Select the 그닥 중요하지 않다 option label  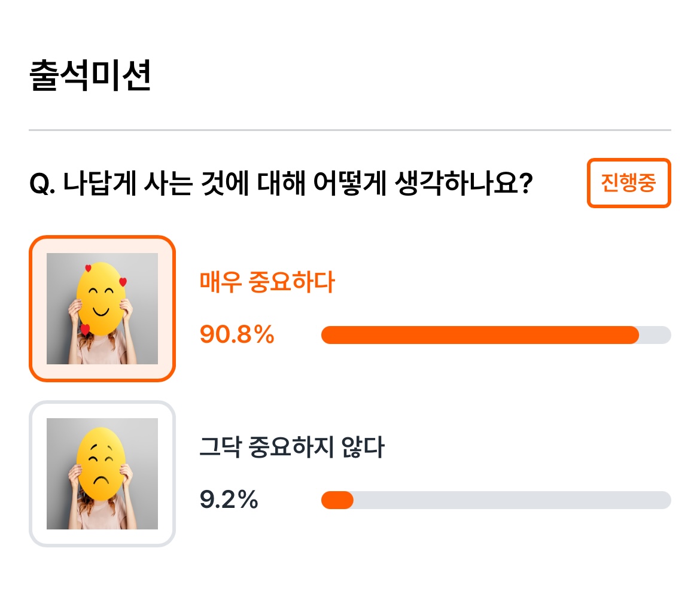click(x=291, y=447)
